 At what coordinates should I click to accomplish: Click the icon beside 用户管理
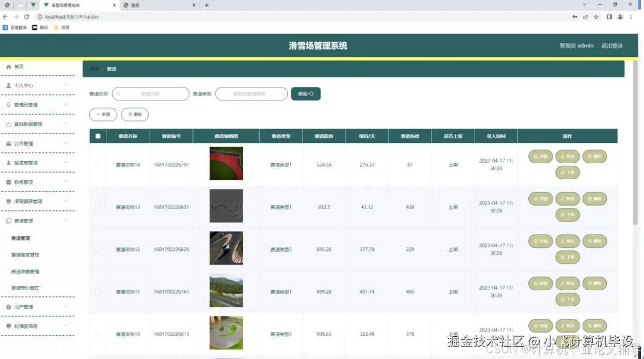(x=8, y=307)
